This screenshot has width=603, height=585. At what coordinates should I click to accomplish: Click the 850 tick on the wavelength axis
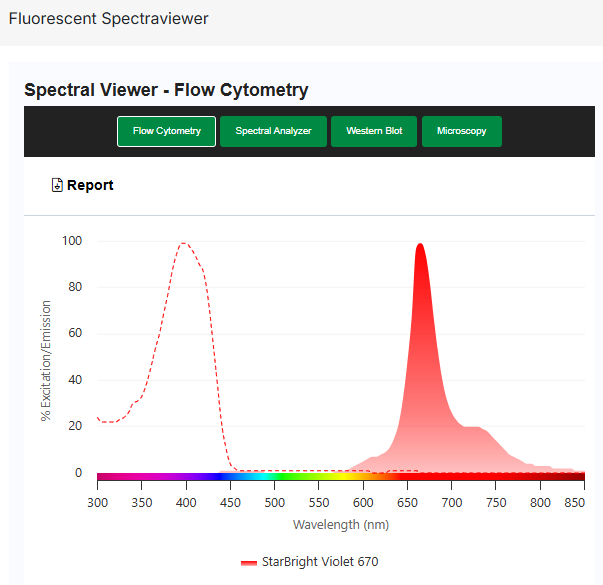(x=574, y=501)
